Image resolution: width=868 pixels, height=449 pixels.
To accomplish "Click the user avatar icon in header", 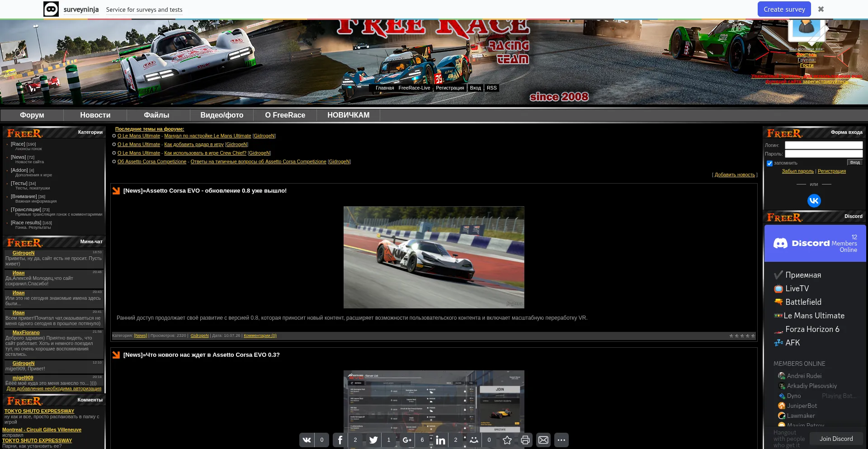I will [807, 30].
